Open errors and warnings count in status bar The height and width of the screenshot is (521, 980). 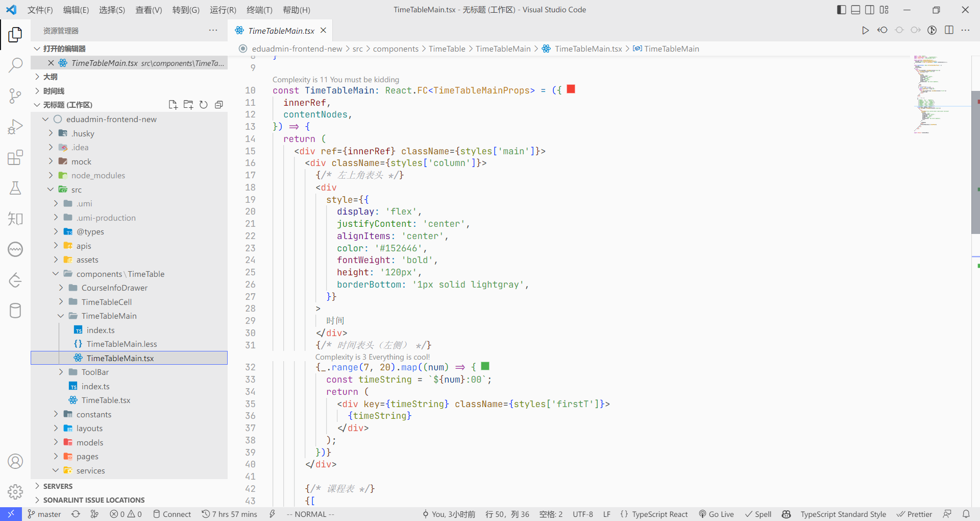click(x=126, y=514)
